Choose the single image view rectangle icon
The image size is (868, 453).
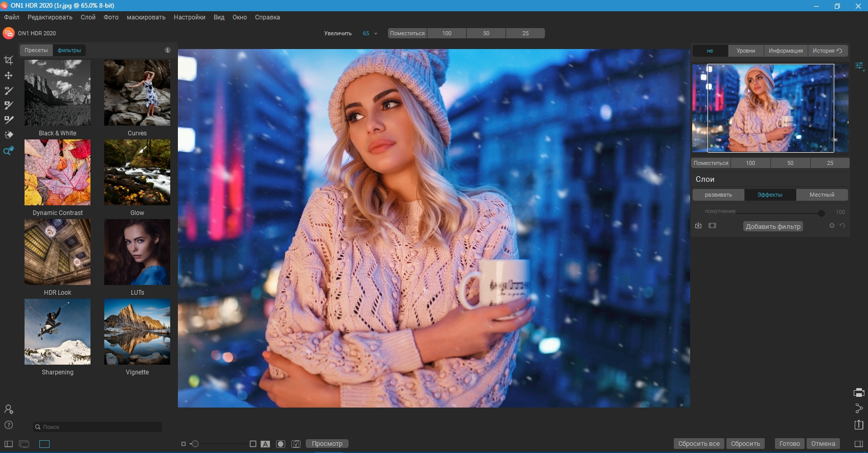(x=44, y=444)
